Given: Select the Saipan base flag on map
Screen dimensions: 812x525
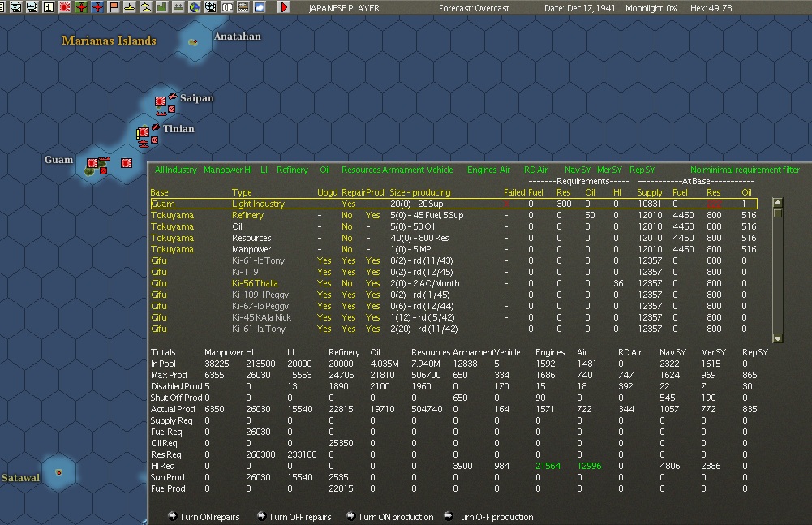Looking at the screenshot, I should (x=161, y=101).
